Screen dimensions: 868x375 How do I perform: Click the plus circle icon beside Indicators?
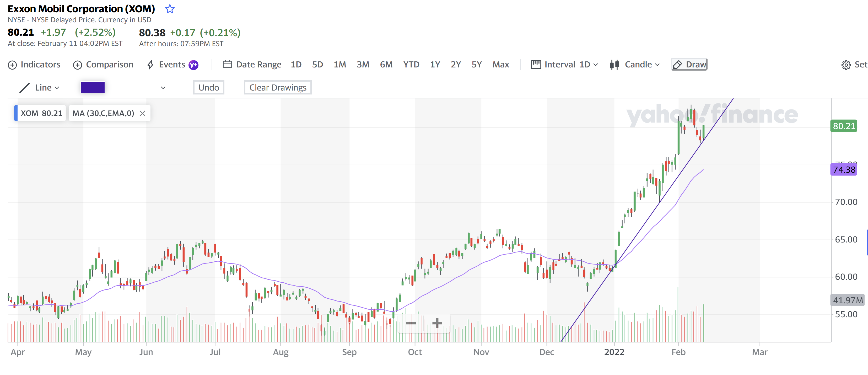12,65
